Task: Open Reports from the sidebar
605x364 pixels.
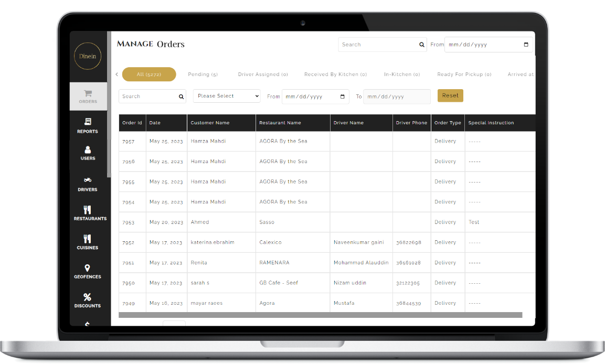Action: point(88,122)
